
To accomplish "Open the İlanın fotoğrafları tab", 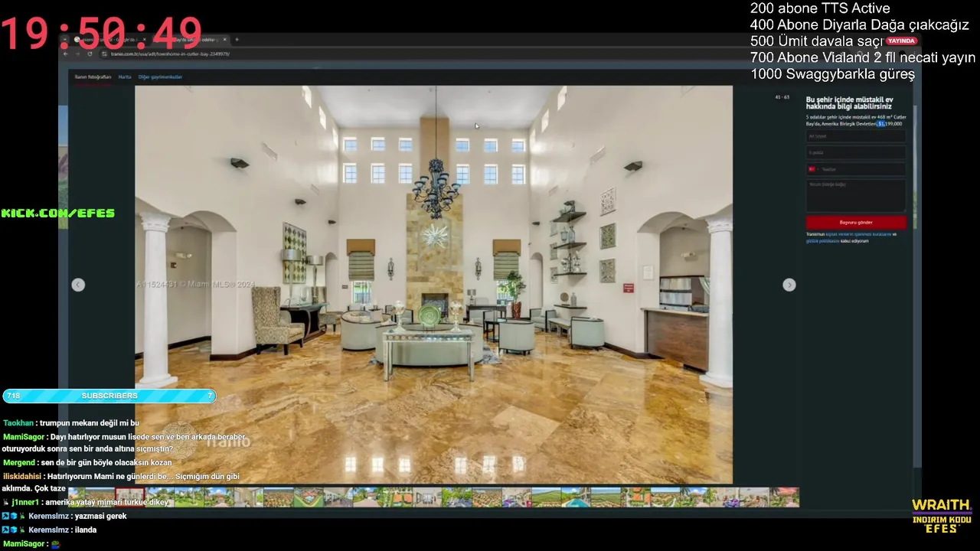I will [x=93, y=77].
